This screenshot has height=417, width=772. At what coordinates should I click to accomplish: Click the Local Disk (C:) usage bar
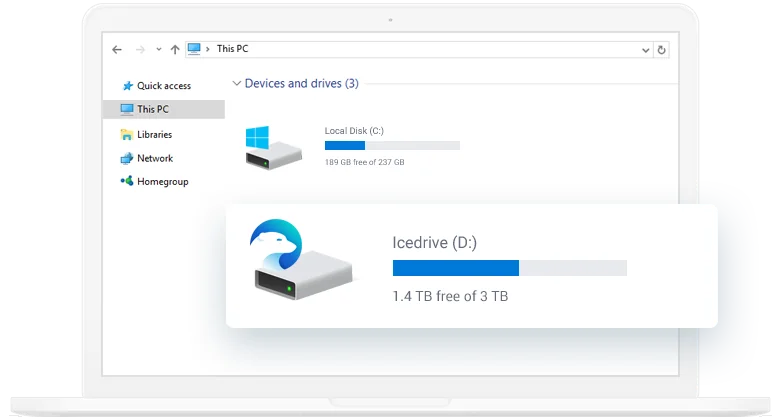392,145
